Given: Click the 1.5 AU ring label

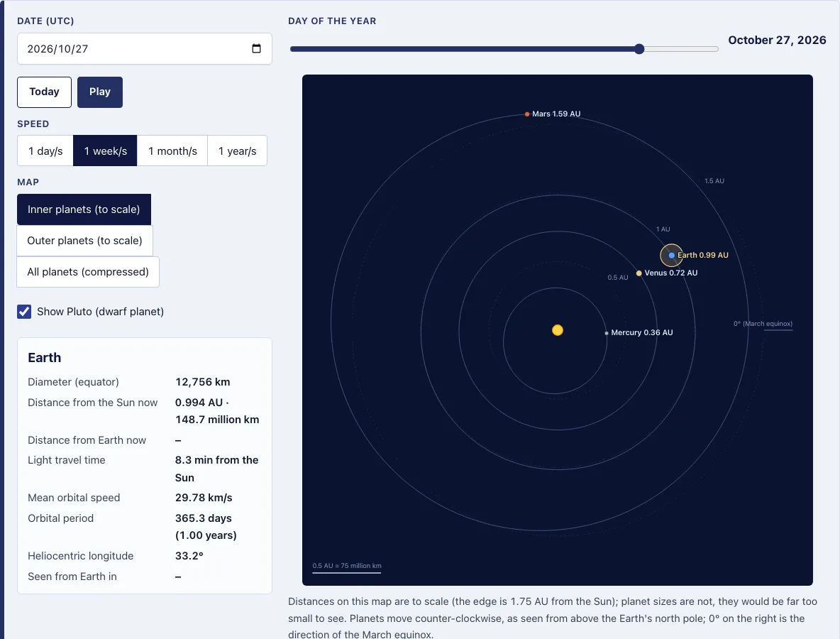Looking at the screenshot, I should tap(714, 181).
